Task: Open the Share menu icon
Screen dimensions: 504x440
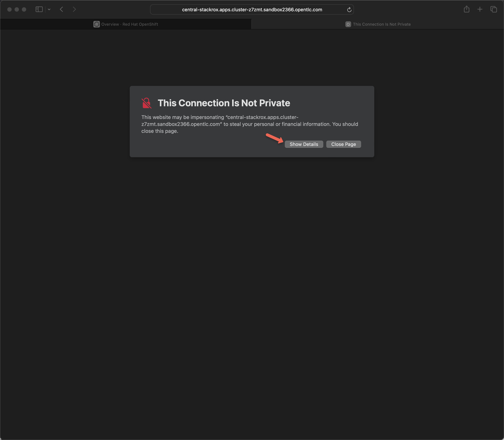Action: click(467, 9)
